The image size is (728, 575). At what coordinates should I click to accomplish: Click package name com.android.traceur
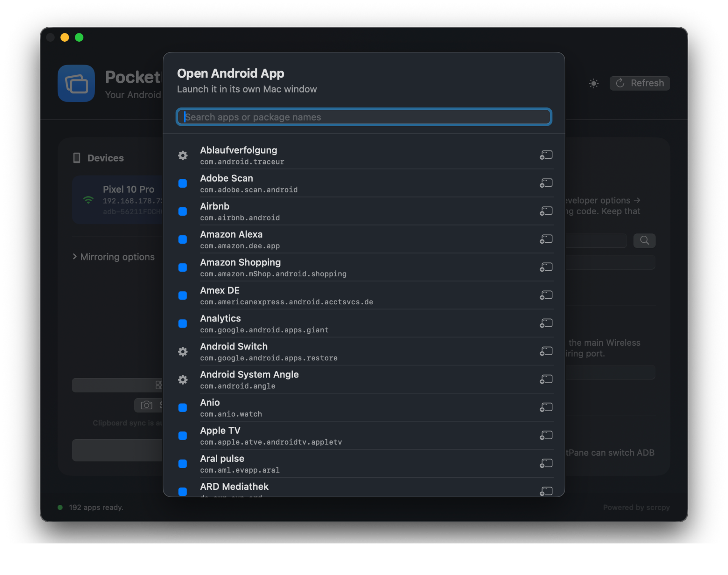coord(242,162)
